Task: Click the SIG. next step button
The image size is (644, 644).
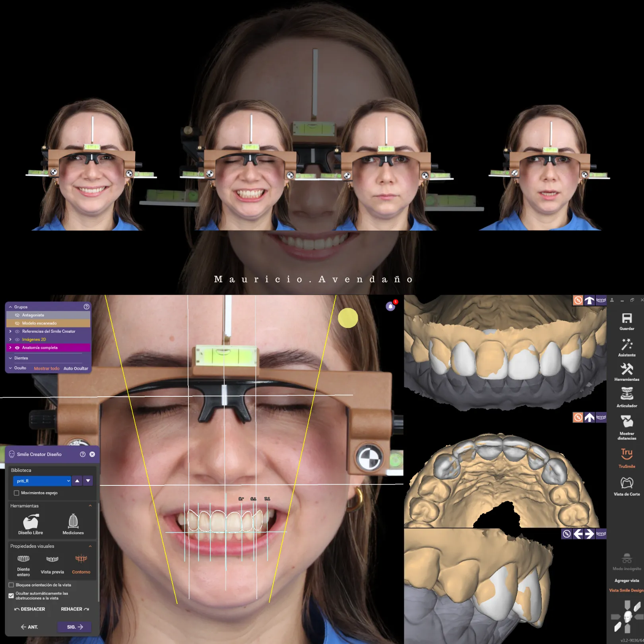Action: click(x=75, y=627)
